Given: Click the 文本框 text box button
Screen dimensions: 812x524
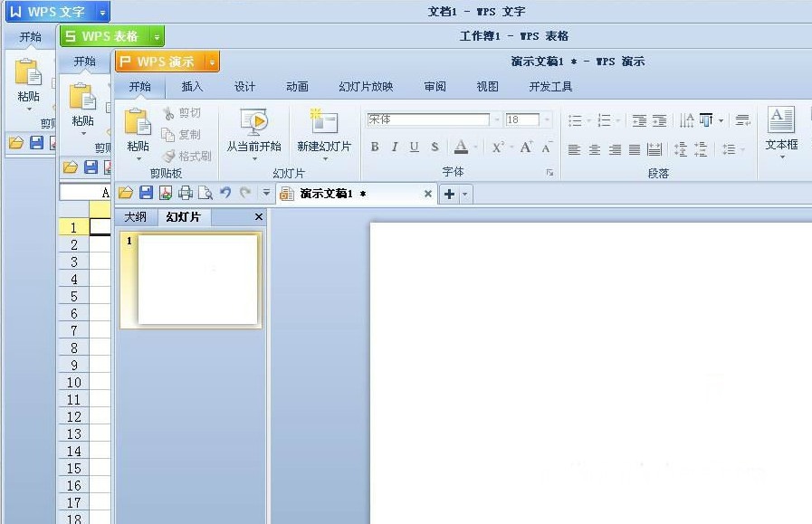Looking at the screenshot, I should 781,131.
